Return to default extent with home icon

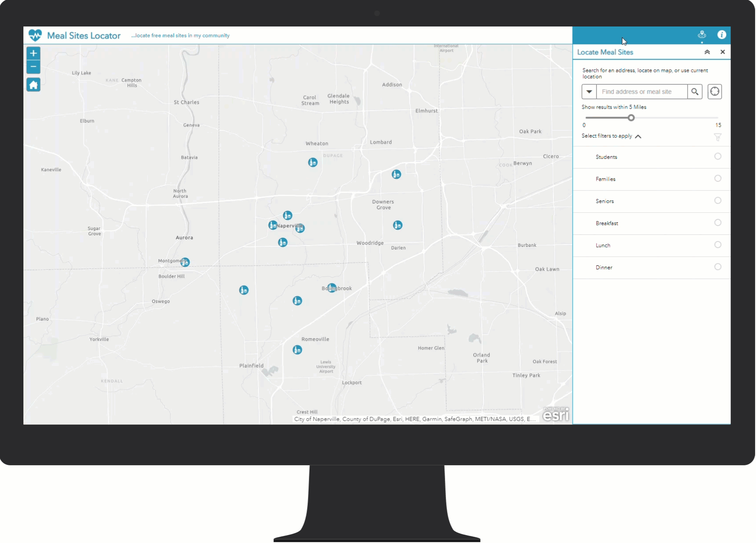33,84
